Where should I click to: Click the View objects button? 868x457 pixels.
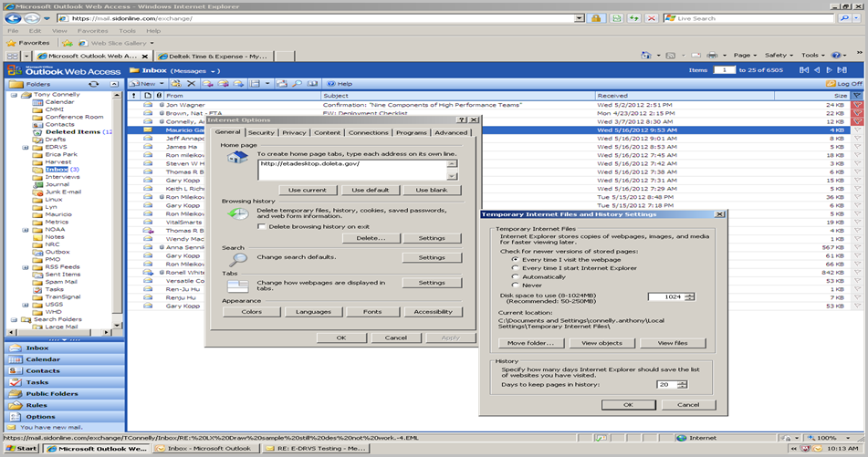pyautogui.click(x=601, y=343)
